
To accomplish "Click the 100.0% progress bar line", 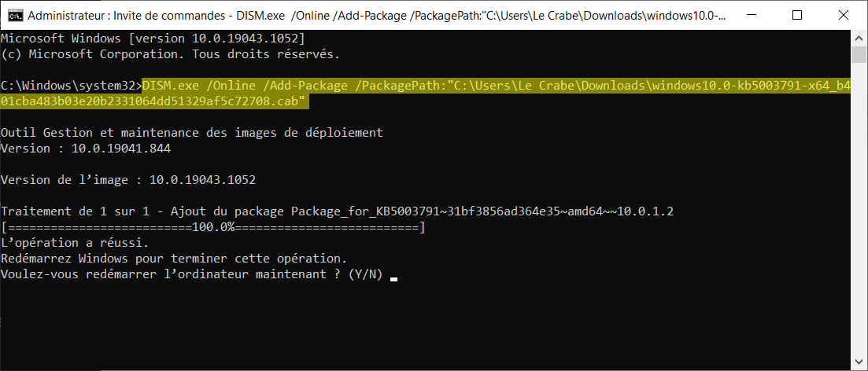I will click(x=213, y=227).
